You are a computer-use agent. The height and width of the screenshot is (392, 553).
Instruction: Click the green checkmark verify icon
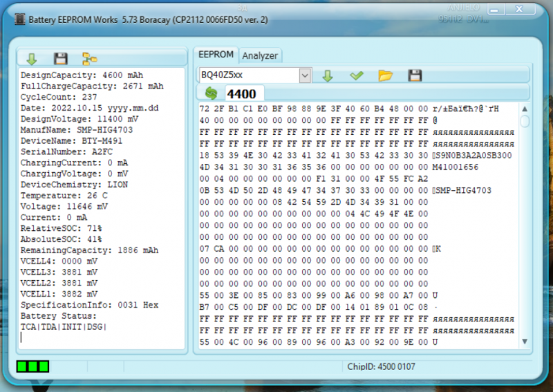point(357,75)
